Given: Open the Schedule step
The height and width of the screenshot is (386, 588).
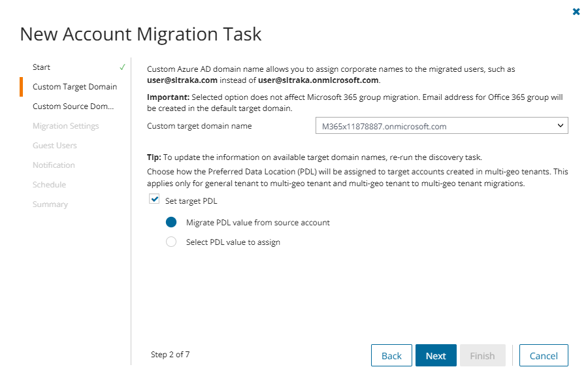Looking at the screenshot, I should click(49, 185).
